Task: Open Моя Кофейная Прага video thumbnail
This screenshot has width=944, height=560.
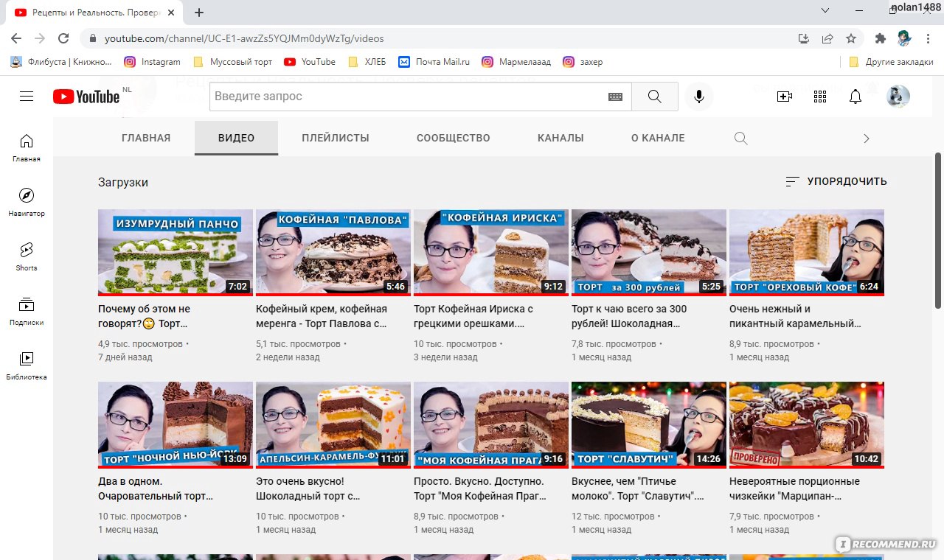Action: pyautogui.click(x=491, y=425)
